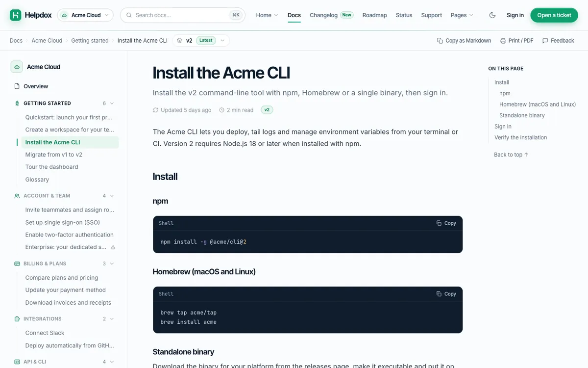The width and height of the screenshot is (588, 368).
Task: Click the lock icon beside Enterprise article
Action: (113, 247)
